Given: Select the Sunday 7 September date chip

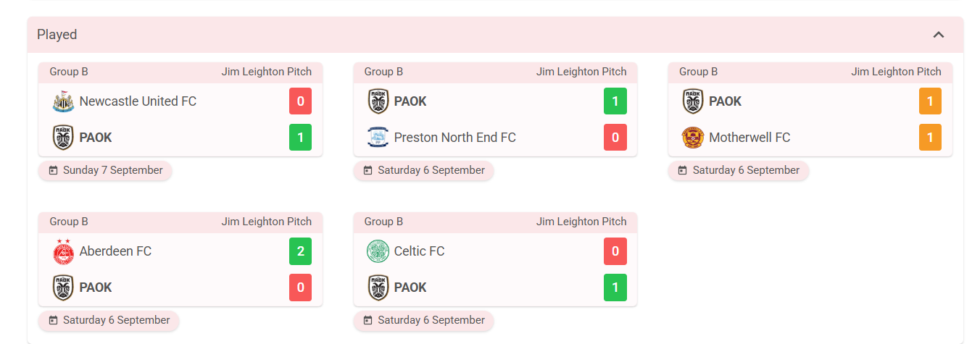Looking at the screenshot, I should 106,170.
